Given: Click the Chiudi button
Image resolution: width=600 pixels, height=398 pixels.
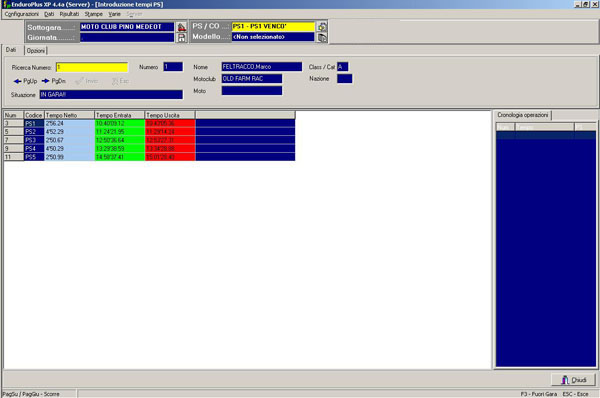Looking at the screenshot, I should pyautogui.click(x=574, y=380).
